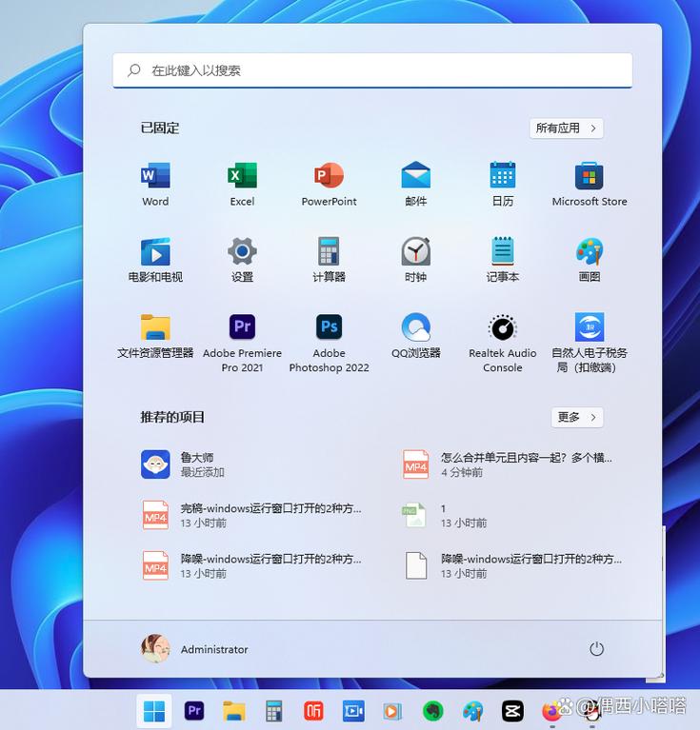Viewport: 700px width, 730px height.
Task: Open the power options button
Action: [x=596, y=649]
